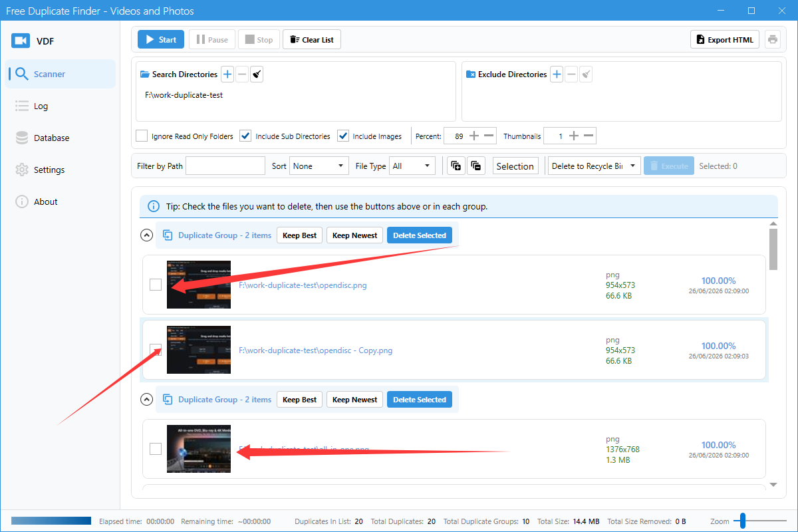
Task: Open the Delete to Recycle Bin dropdown
Action: click(594, 166)
